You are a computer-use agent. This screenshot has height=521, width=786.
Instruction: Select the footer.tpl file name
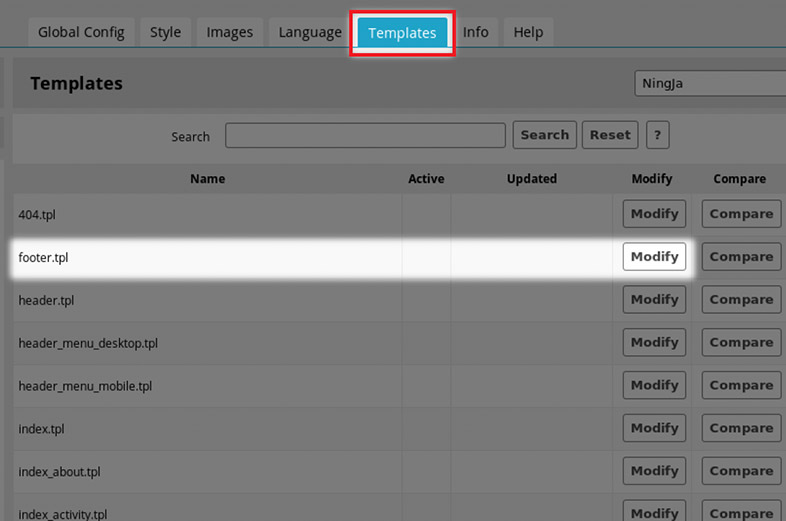tap(43, 257)
